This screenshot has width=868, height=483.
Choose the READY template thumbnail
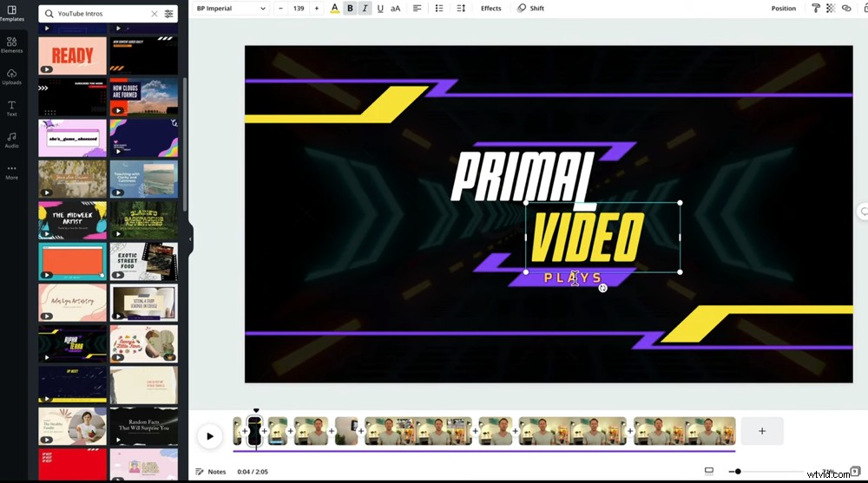coord(73,55)
